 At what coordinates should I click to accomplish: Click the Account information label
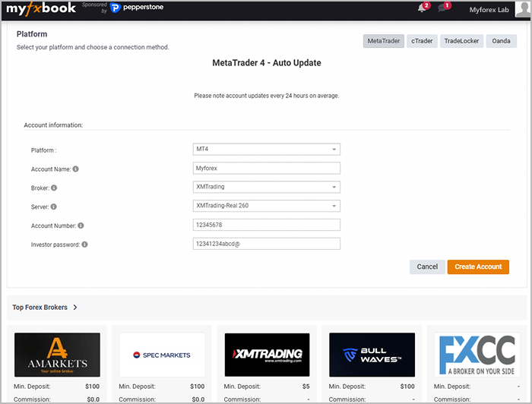(x=53, y=125)
